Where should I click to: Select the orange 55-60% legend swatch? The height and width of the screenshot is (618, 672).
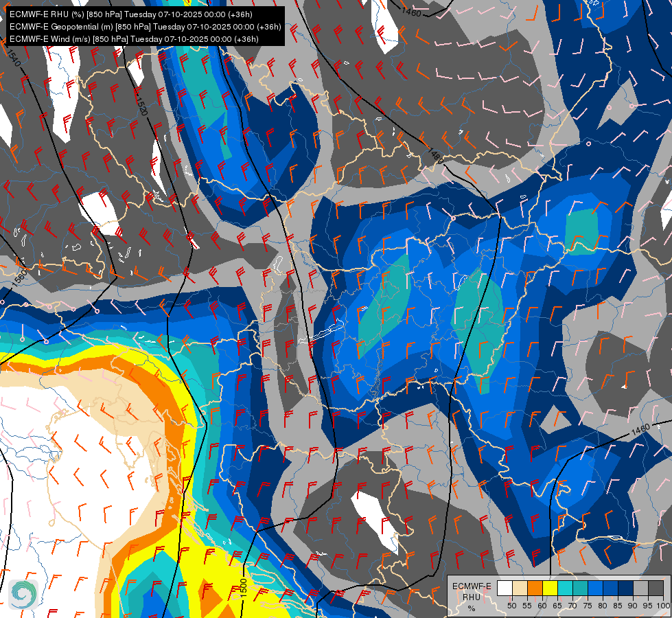(x=535, y=588)
